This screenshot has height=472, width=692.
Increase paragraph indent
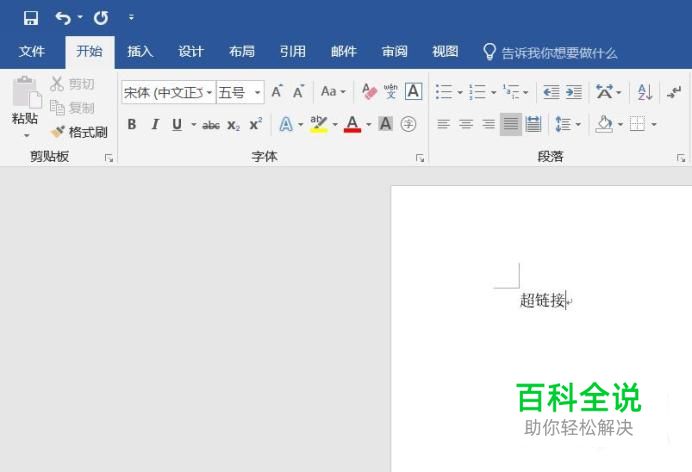pos(574,92)
